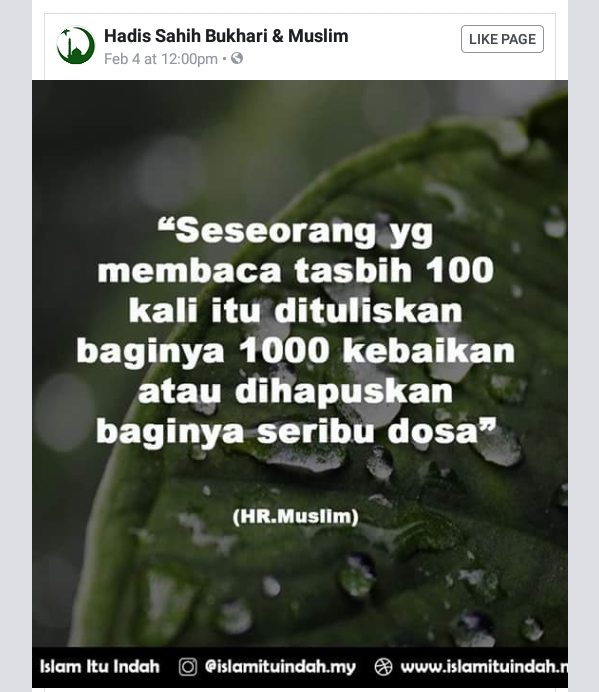This screenshot has height=692, width=599.
Task: Click the @islamituindah.my Instagram handle
Action: (x=280, y=667)
